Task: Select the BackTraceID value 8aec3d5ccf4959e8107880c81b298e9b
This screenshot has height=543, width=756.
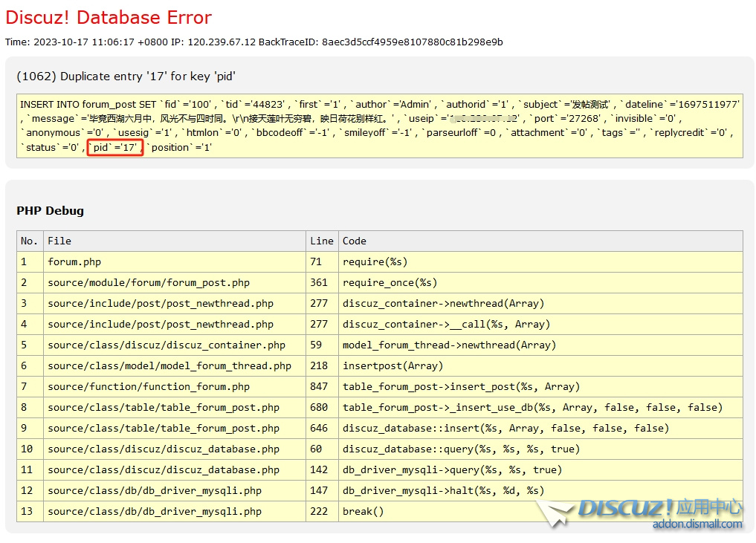Action: point(413,42)
